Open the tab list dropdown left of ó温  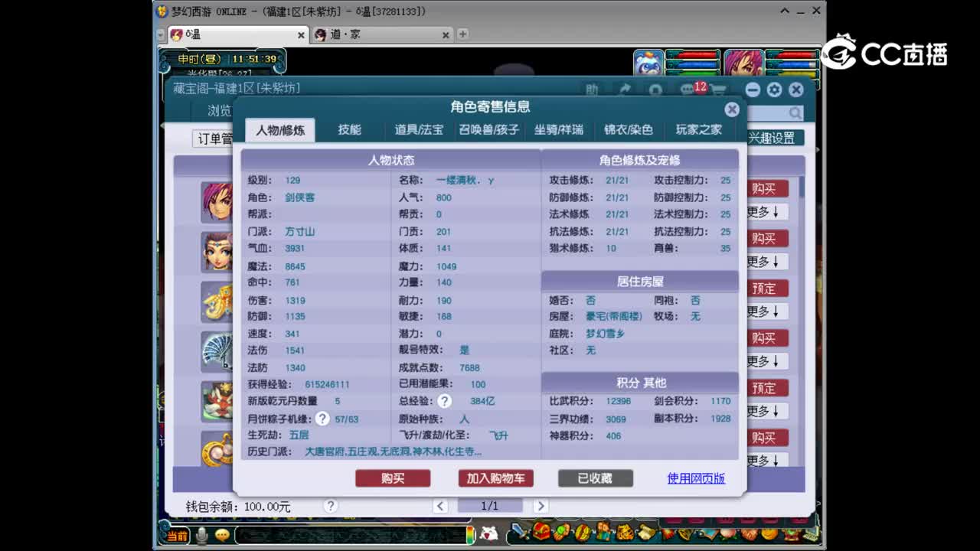click(160, 34)
